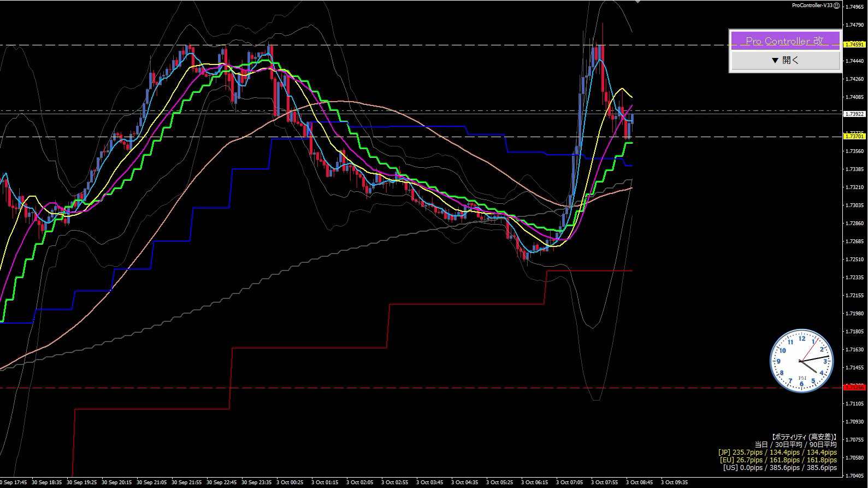868x488 pixels.
Task: Click the 3 Oct 06:15 time axis label
Action: (x=534, y=483)
